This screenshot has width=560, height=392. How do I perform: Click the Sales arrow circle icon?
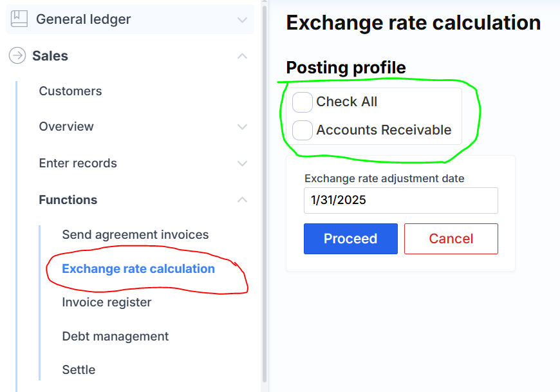(x=17, y=56)
